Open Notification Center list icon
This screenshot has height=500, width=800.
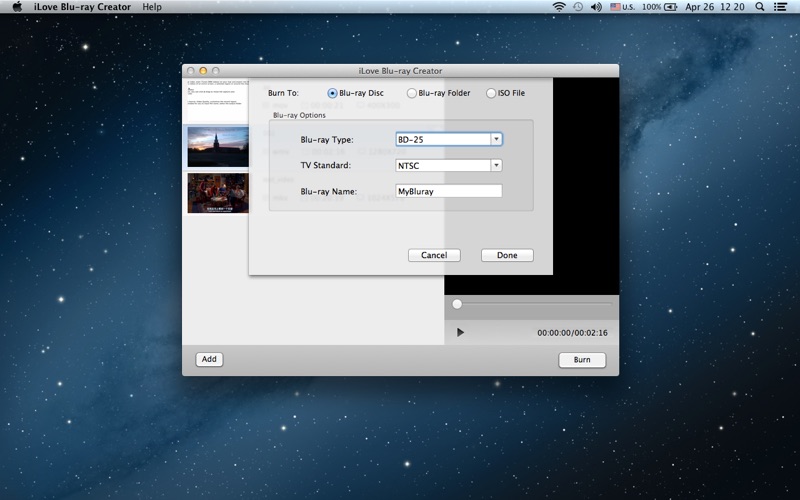[x=780, y=7]
